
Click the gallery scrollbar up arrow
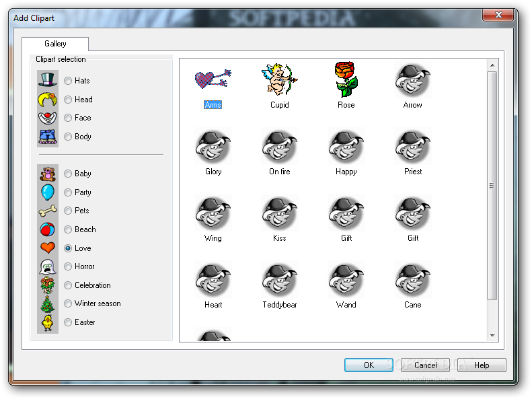pos(492,65)
